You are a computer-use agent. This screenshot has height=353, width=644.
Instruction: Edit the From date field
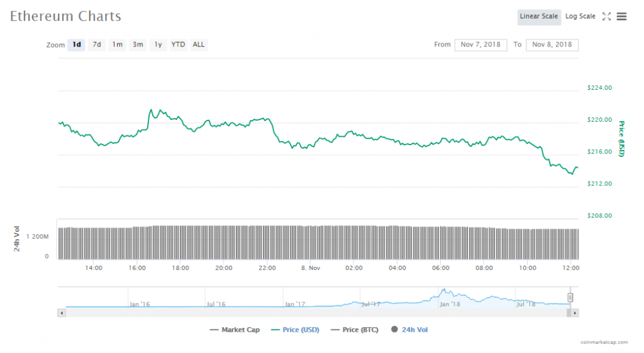click(x=480, y=45)
